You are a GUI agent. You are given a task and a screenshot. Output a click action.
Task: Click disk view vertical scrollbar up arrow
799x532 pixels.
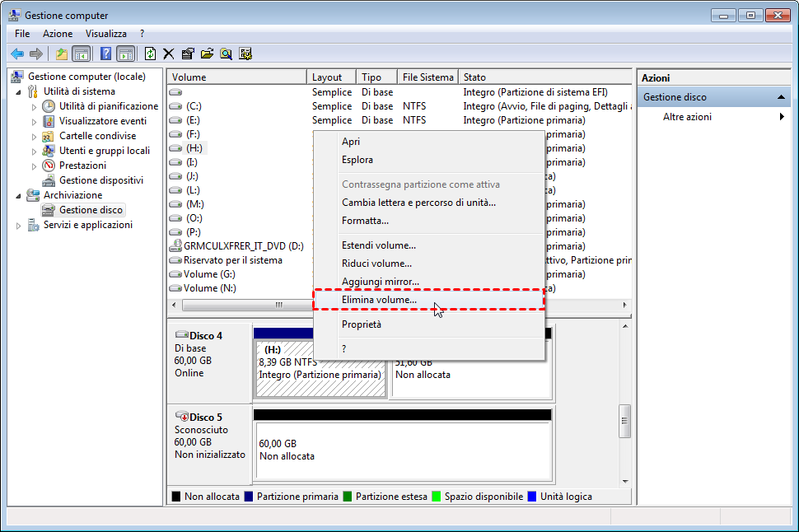click(625, 326)
